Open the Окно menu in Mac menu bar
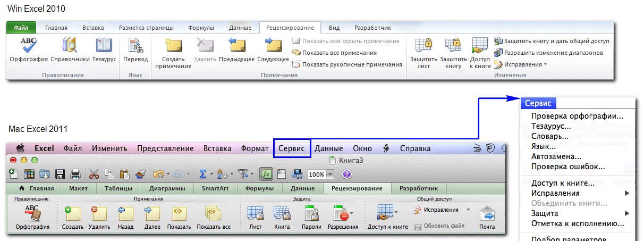 click(x=362, y=148)
